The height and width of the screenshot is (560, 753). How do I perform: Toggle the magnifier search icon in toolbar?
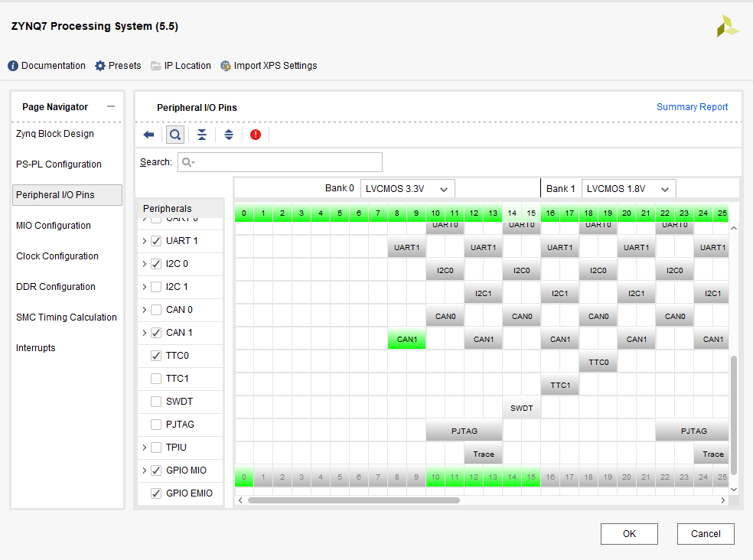175,135
